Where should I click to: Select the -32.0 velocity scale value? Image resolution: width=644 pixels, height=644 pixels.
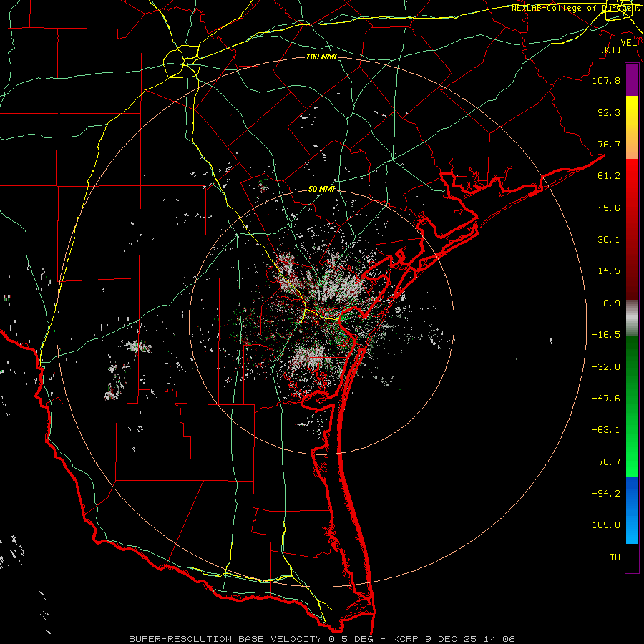(x=606, y=367)
